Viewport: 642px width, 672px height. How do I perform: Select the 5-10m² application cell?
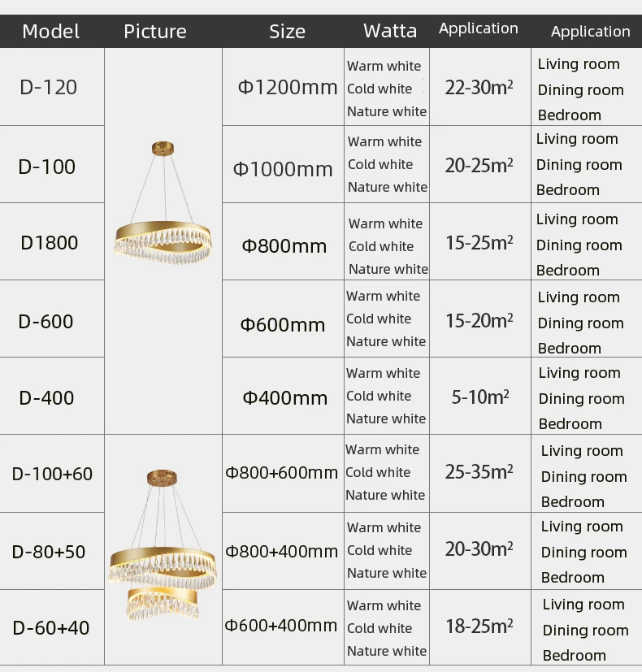coord(480,397)
